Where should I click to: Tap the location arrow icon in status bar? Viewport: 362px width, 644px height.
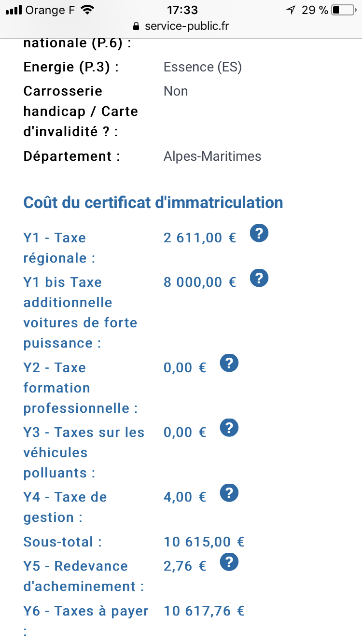[x=291, y=10]
